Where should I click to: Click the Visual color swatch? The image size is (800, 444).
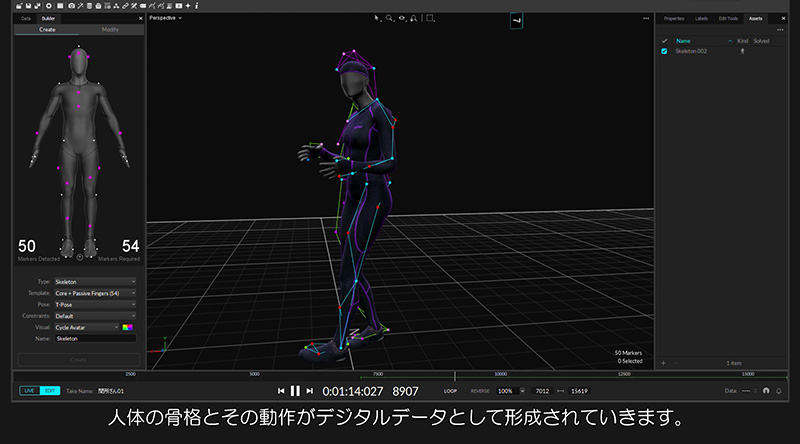[127, 327]
